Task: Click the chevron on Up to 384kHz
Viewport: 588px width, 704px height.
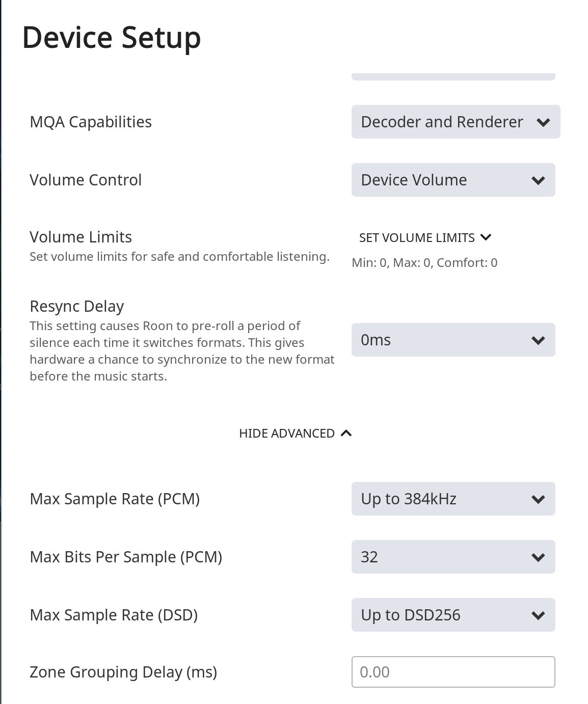Action: [x=538, y=499]
